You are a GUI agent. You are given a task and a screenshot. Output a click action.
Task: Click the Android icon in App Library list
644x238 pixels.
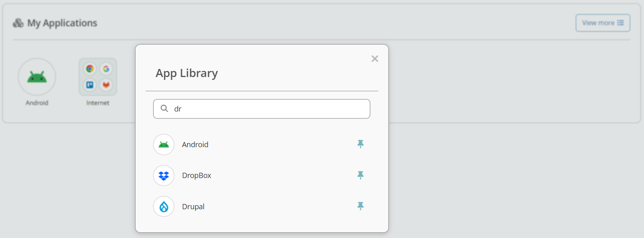pos(164,145)
